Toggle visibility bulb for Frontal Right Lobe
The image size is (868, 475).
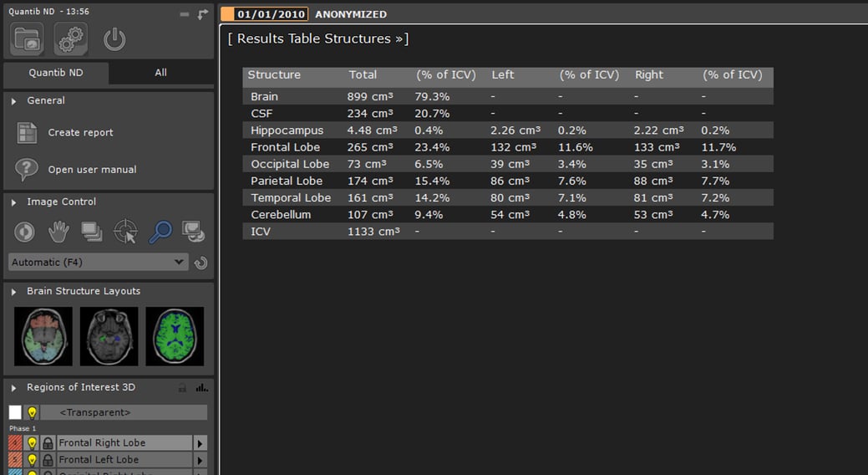(33, 443)
